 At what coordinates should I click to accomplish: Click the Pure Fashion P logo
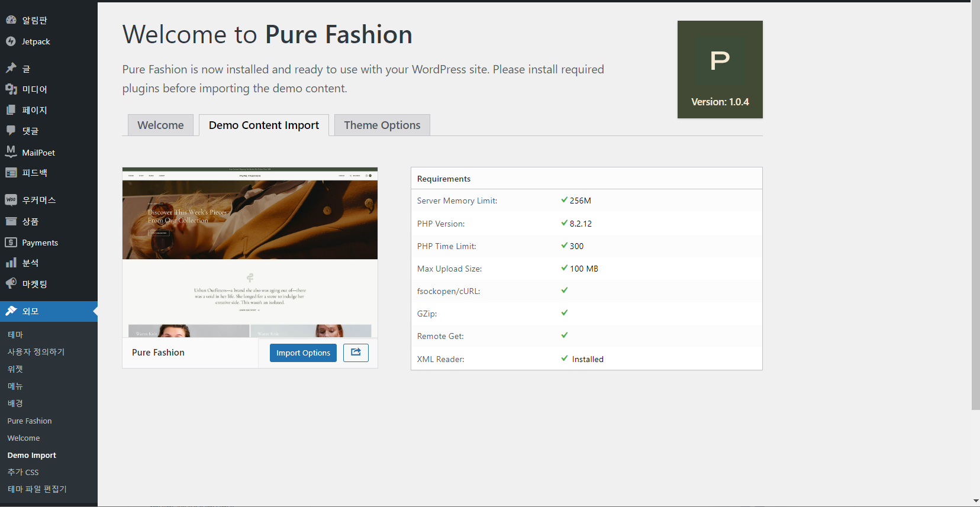pyautogui.click(x=720, y=60)
